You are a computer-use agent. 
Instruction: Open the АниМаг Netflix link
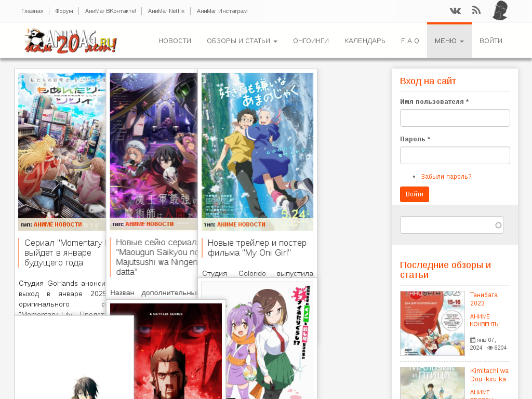(x=166, y=11)
